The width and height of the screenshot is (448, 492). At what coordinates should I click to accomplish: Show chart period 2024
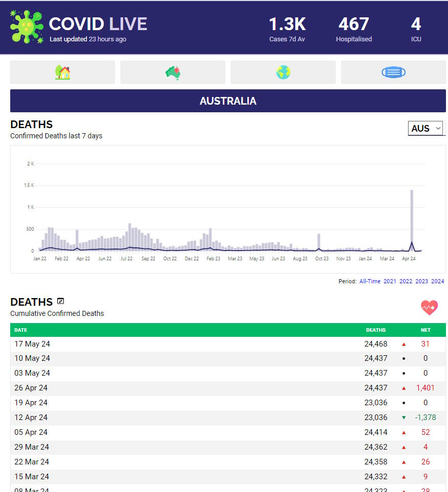[437, 281]
